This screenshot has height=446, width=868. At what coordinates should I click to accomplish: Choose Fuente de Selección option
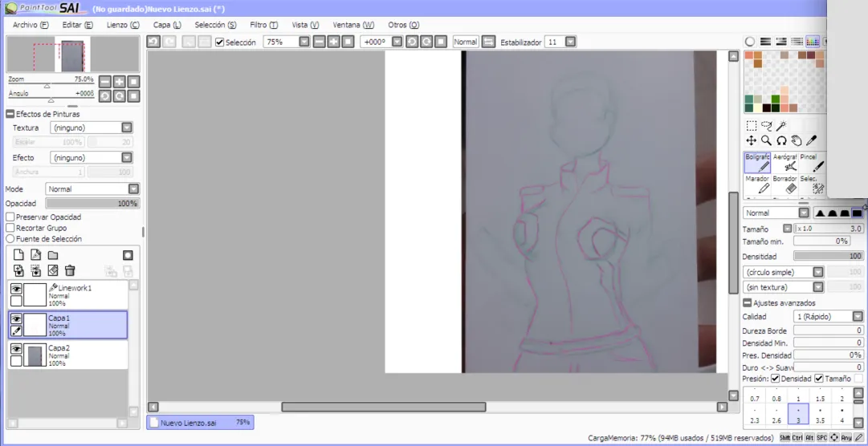coord(10,239)
